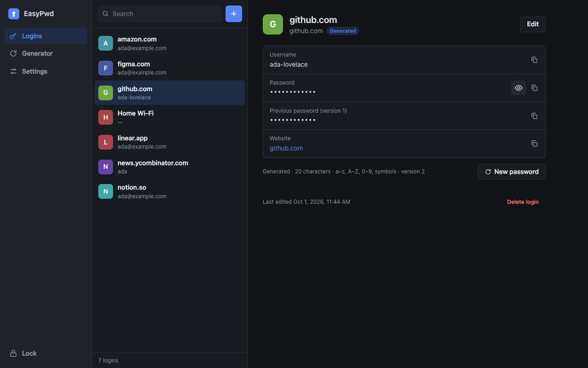Click amazon.com's letter A avatar icon
Image resolution: width=588 pixels, height=368 pixels.
point(106,43)
